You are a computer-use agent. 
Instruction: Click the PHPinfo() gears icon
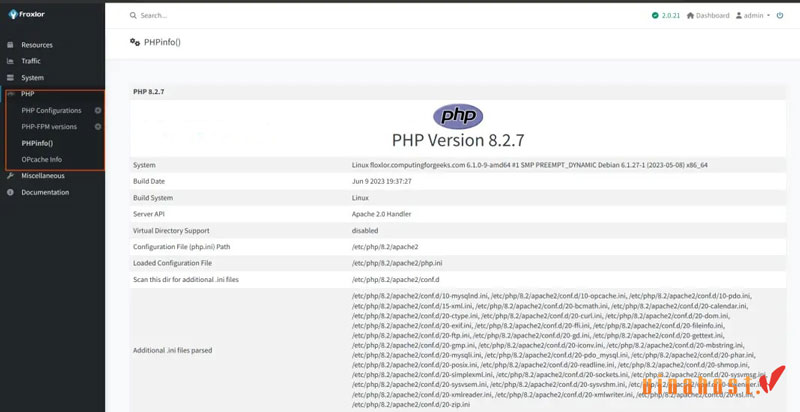pos(135,42)
